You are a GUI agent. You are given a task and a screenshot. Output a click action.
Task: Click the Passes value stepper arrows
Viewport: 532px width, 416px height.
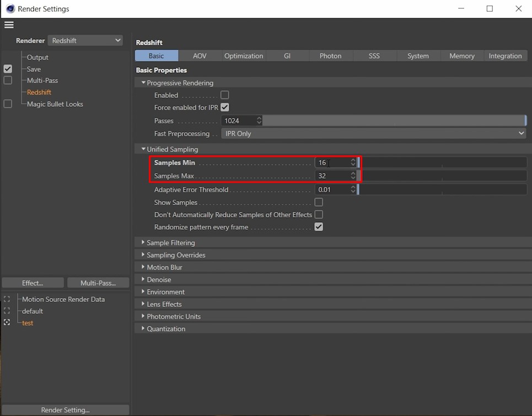click(259, 121)
